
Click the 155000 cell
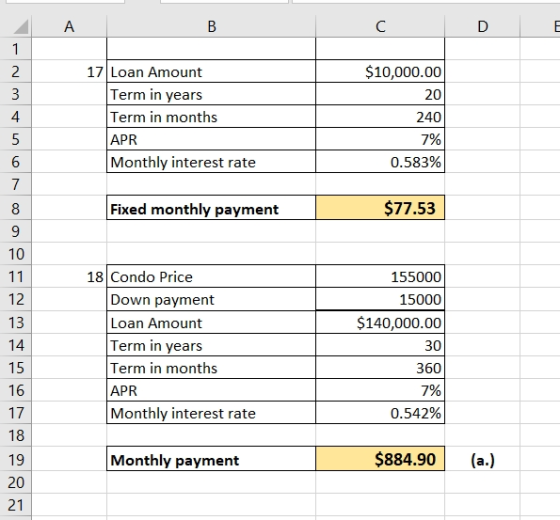pyautogui.click(x=380, y=276)
